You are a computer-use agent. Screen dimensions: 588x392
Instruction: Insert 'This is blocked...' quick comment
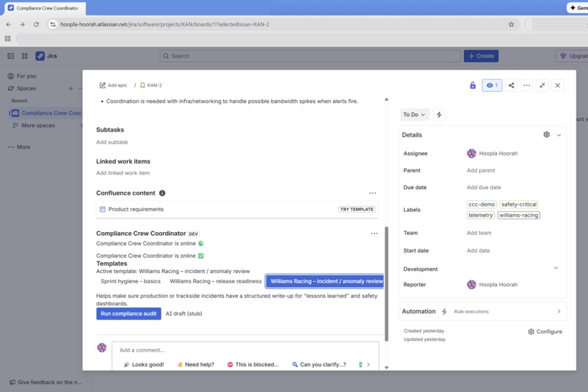click(253, 364)
